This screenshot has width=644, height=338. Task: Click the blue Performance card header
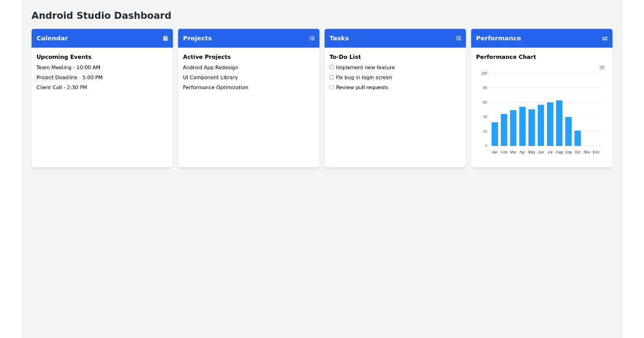click(541, 38)
